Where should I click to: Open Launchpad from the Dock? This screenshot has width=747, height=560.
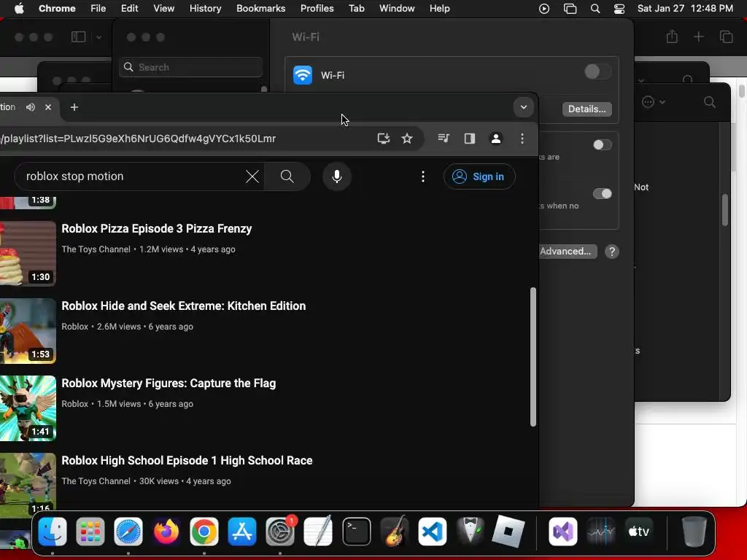[90, 532]
